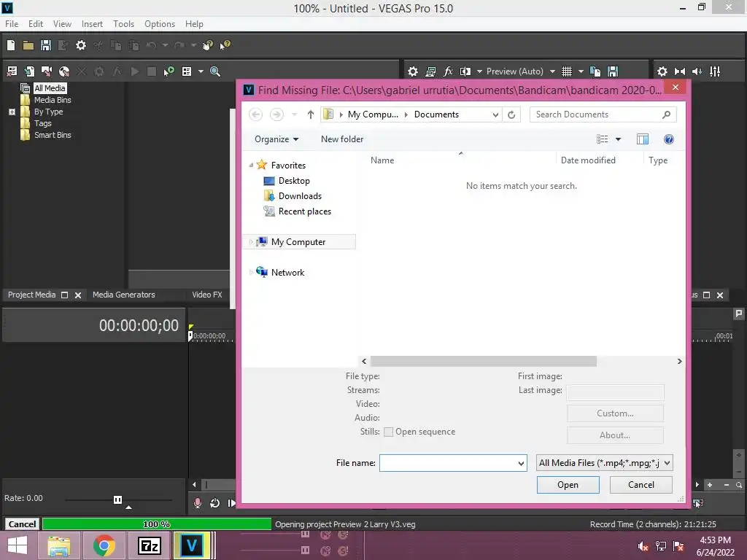This screenshot has height=560, width=747.
Task: Switch to the Media Generators tab
Action: [124, 295]
